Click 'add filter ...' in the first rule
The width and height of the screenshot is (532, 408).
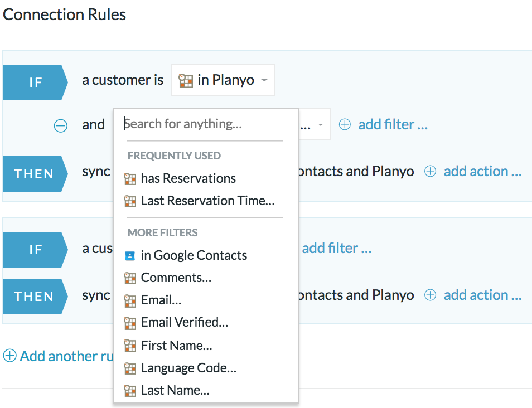tap(393, 124)
